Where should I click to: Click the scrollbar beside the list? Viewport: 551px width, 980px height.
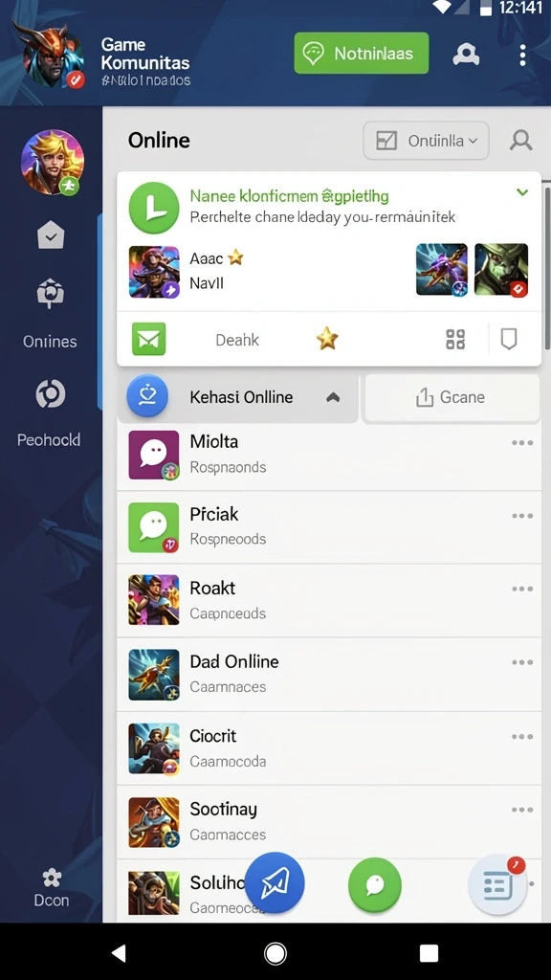coord(547,268)
